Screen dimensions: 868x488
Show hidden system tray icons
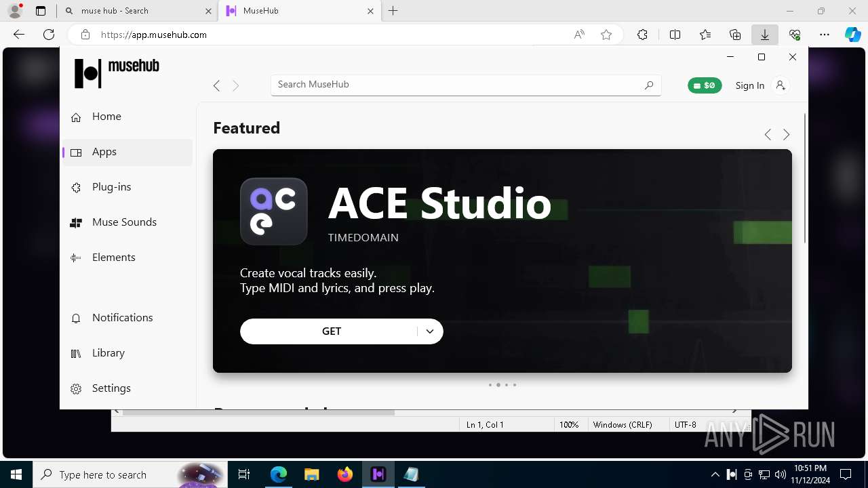pos(715,474)
